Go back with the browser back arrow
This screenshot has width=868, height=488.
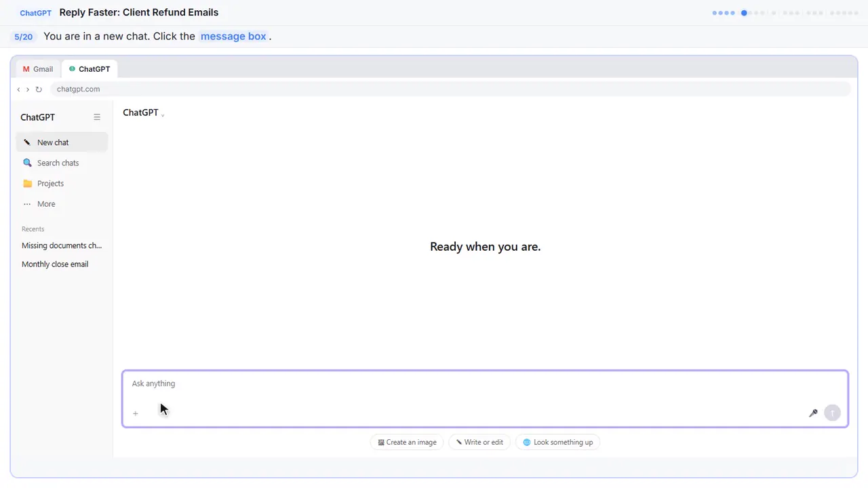pos(18,89)
